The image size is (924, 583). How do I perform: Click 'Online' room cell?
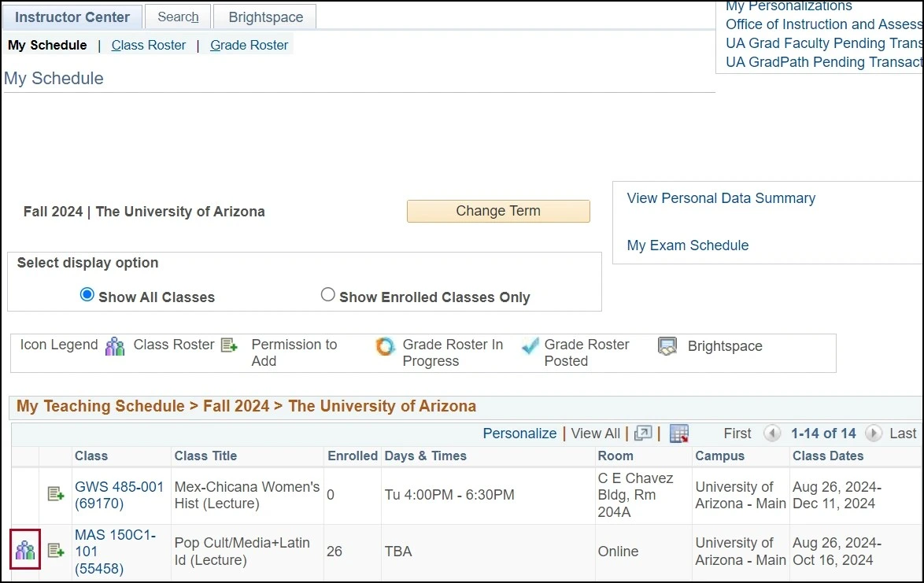tap(618, 552)
